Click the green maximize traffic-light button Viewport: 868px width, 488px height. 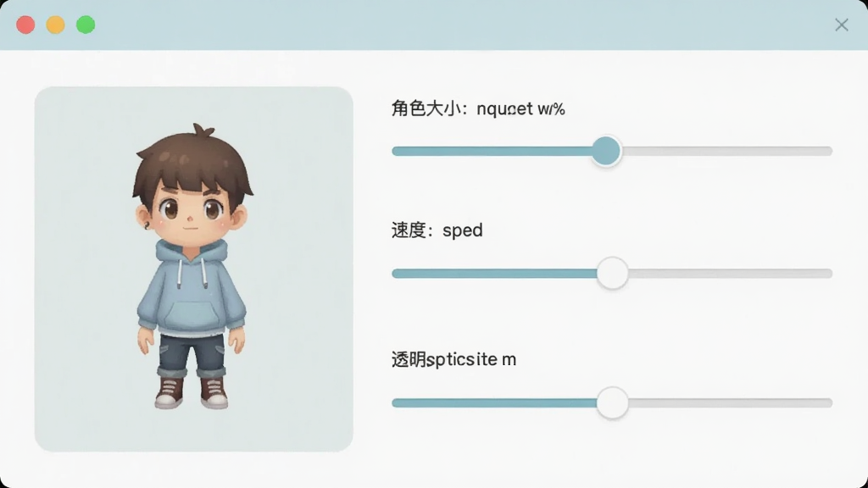pos(86,25)
